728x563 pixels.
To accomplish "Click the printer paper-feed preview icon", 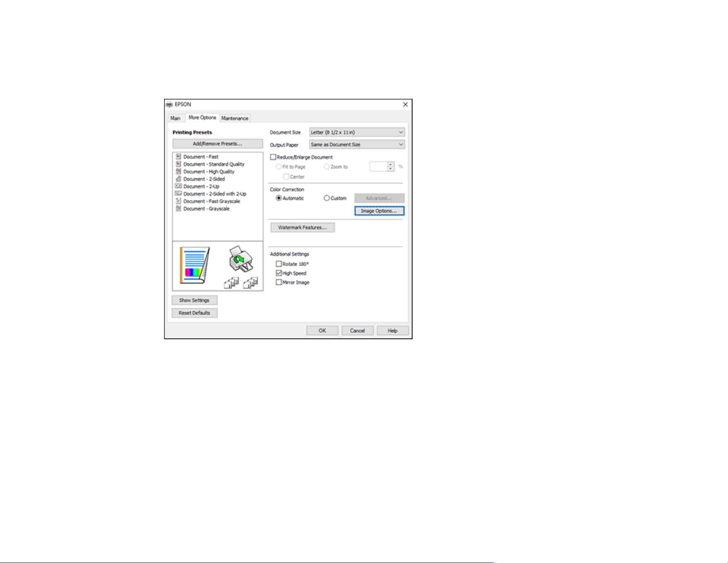I will coord(241,259).
